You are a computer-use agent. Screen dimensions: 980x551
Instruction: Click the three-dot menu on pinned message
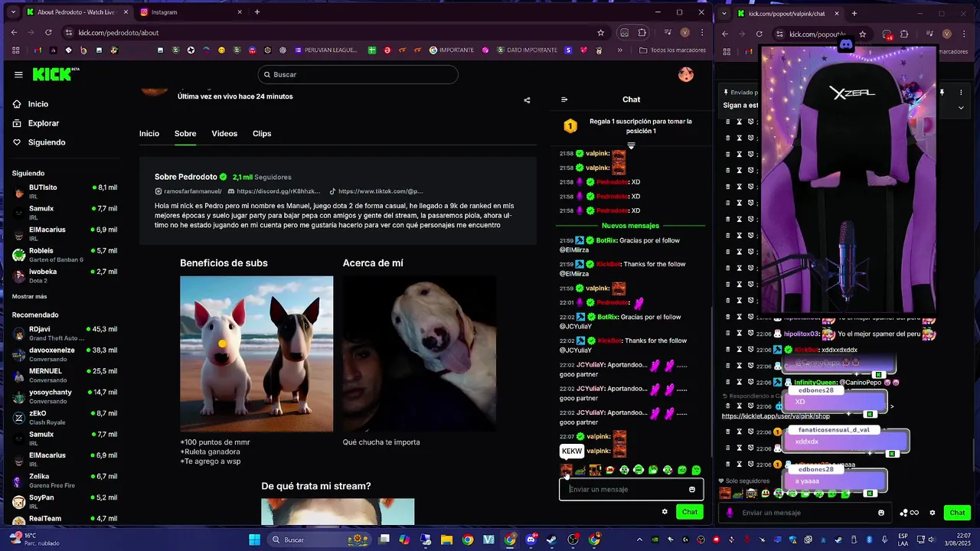962,92
